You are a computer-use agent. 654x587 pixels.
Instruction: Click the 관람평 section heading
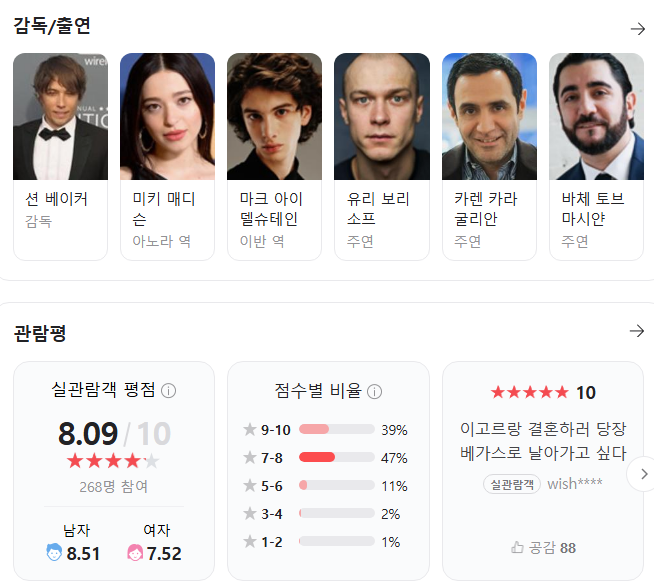click(40, 332)
